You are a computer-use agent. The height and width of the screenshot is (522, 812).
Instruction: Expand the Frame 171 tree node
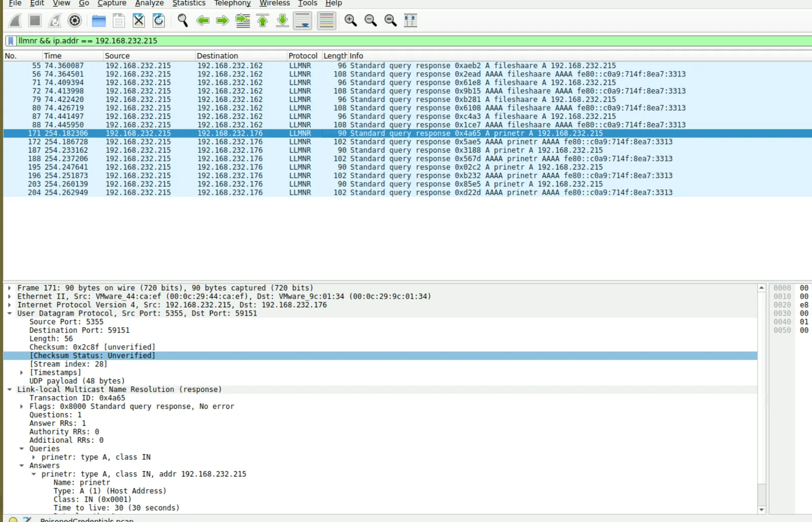(x=10, y=288)
